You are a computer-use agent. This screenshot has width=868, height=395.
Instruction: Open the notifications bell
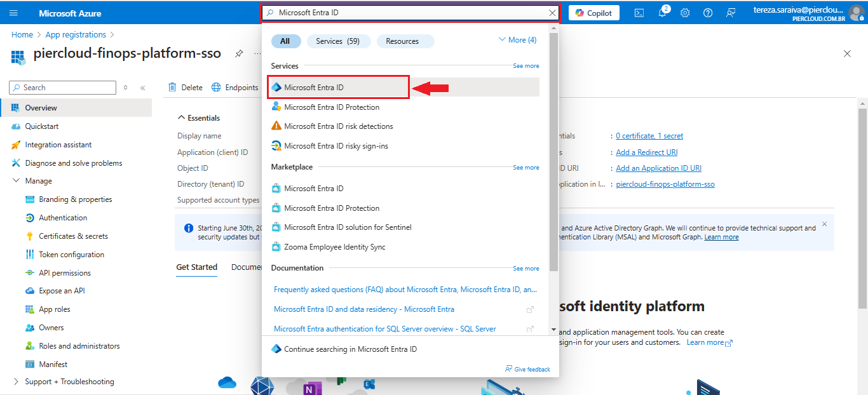[662, 13]
